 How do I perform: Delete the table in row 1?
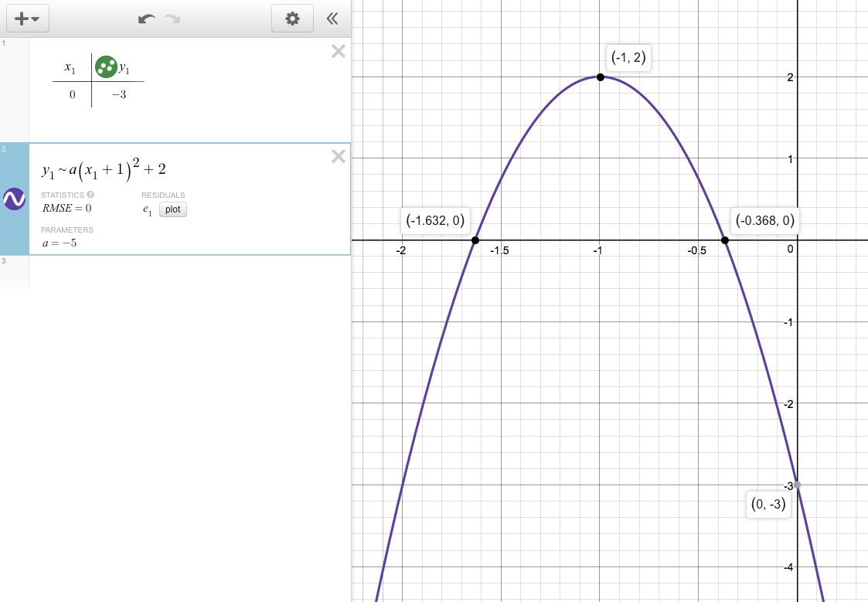coord(339,52)
